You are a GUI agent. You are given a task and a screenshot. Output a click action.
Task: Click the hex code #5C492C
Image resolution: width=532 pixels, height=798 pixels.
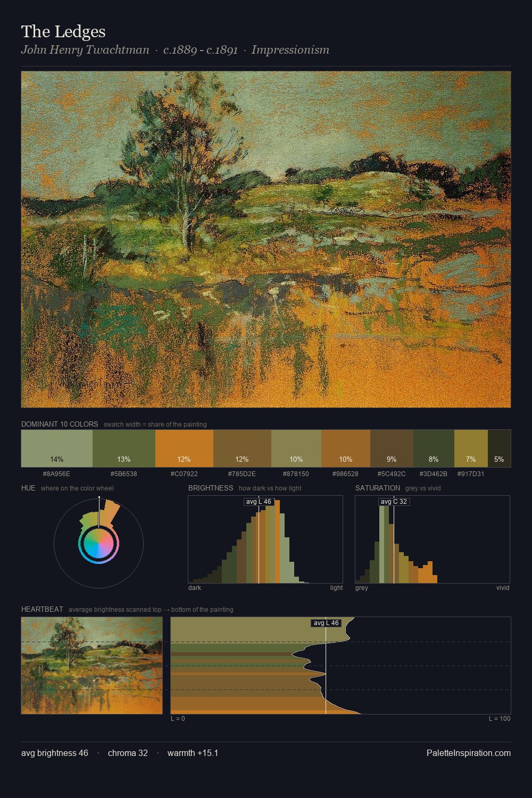[x=392, y=474]
